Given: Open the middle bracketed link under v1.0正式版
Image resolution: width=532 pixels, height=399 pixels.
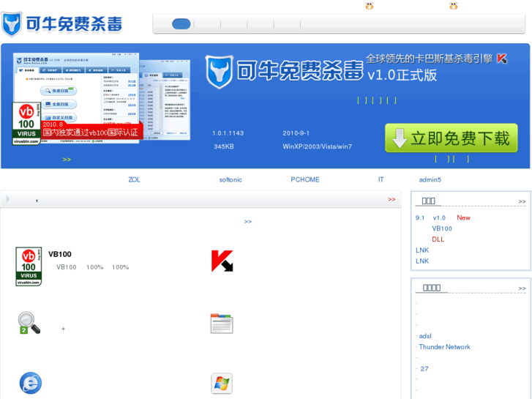Looking at the screenshot, I should coord(377,100).
